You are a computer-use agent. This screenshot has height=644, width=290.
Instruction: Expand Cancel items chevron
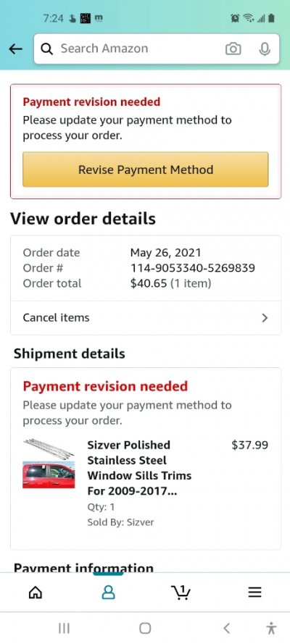[265, 318]
